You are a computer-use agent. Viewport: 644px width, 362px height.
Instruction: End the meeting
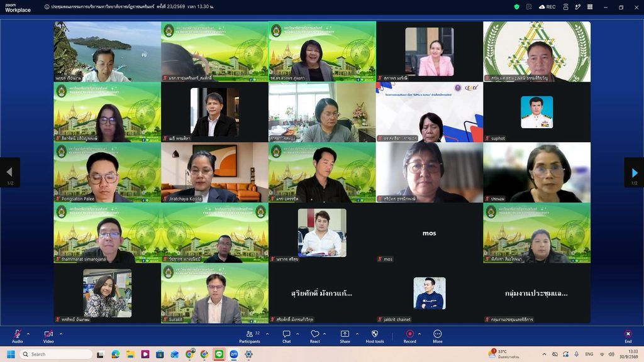(x=628, y=336)
